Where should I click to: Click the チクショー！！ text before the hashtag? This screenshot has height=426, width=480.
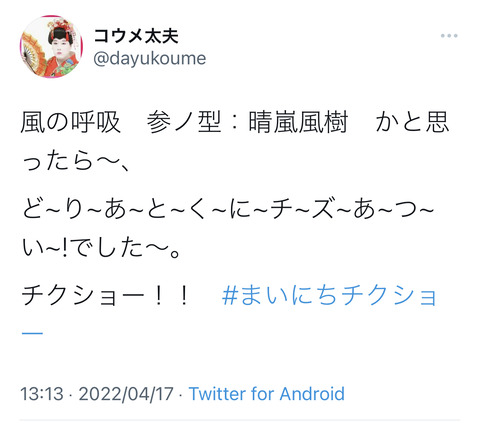coord(105,295)
